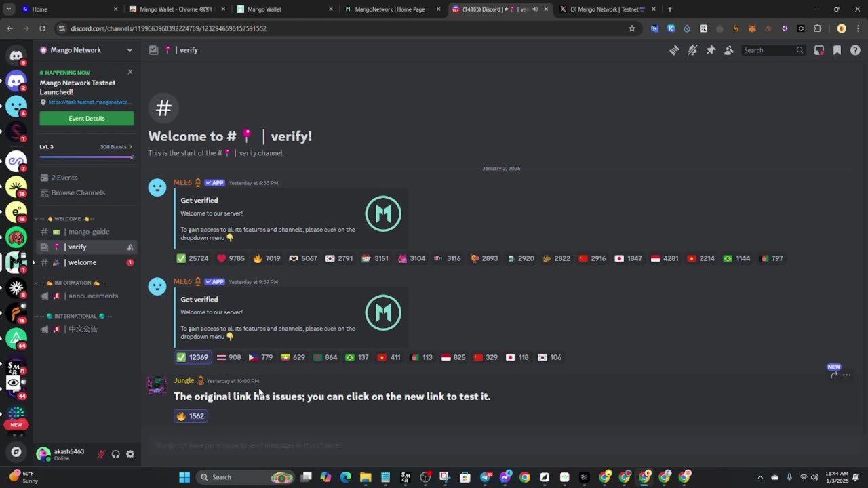Open Browse Channels
This screenshot has height=488, width=868.
pos(78,192)
